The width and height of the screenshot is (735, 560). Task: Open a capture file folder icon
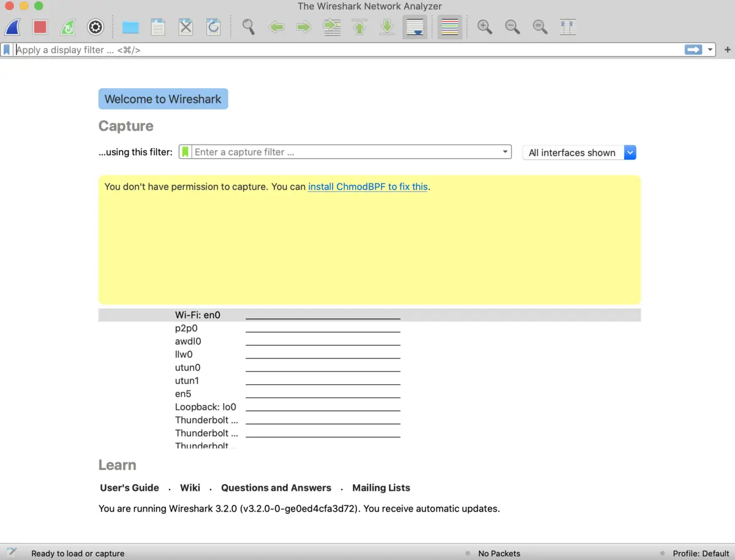coord(130,27)
